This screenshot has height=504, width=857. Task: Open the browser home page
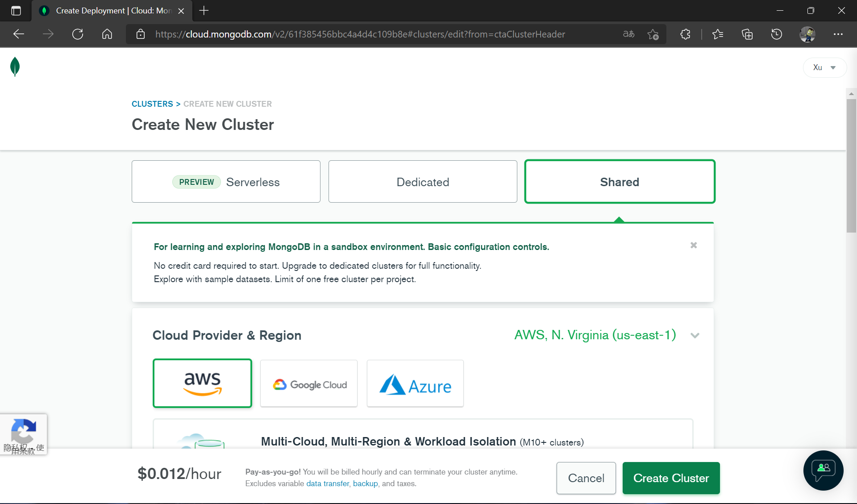[x=107, y=34]
